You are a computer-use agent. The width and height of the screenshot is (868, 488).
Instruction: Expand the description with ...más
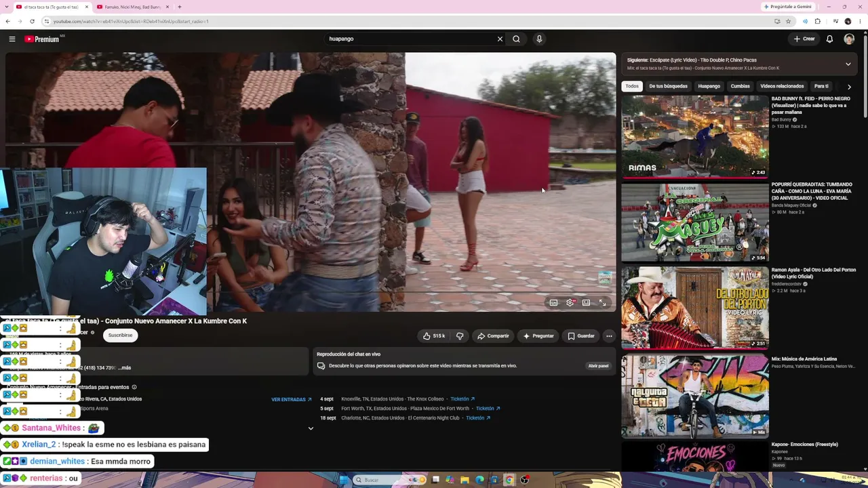(x=124, y=367)
